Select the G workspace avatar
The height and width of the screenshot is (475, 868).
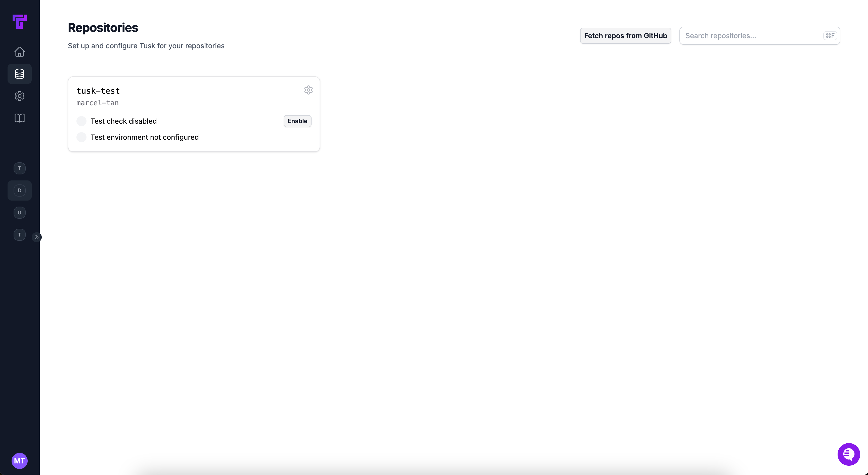[20, 213]
